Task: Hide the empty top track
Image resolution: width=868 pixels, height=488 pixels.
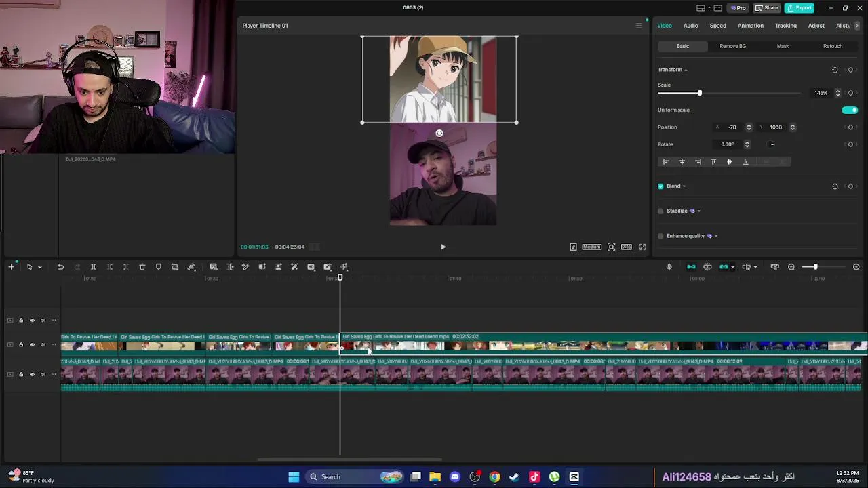Action: click(x=32, y=321)
